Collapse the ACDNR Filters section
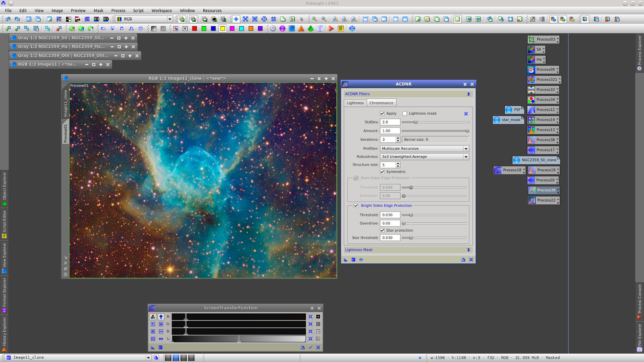644x362 pixels. 469,94
